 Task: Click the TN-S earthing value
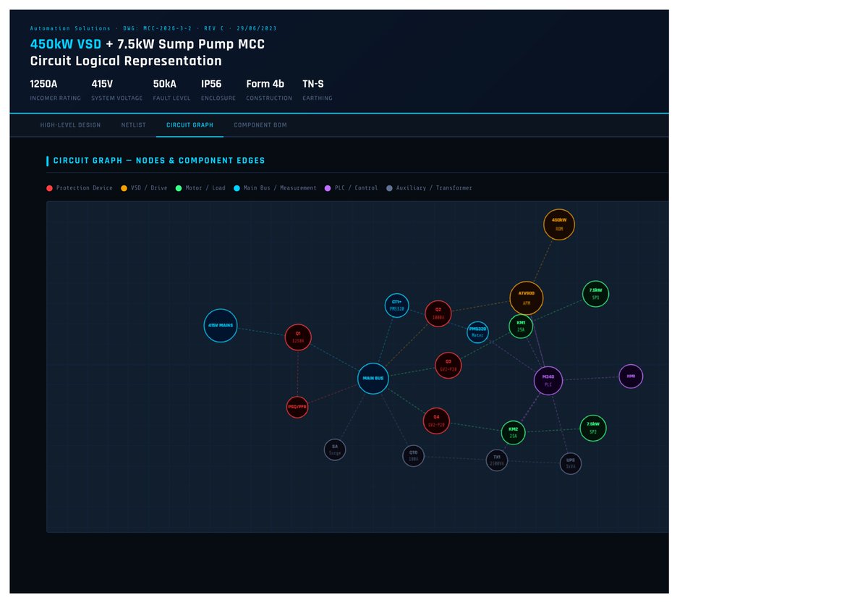[x=313, y=84]
